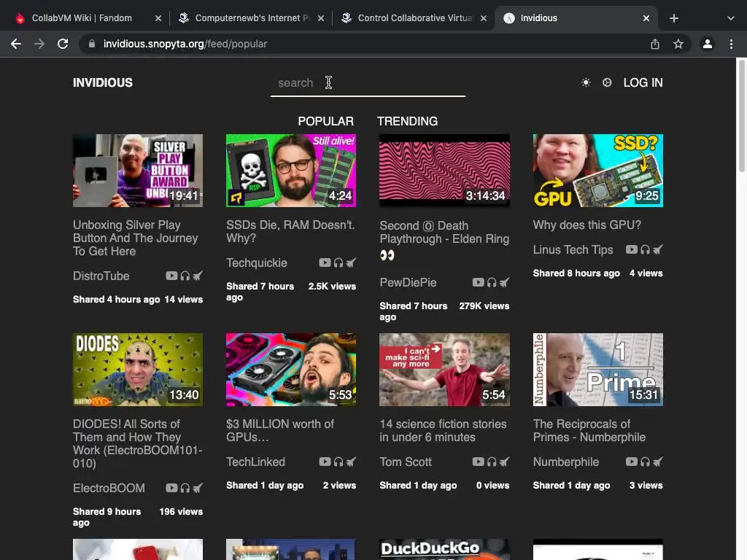
Task: Click audio headphones icon for ElectroBOOM video
Action: [185, 488]
